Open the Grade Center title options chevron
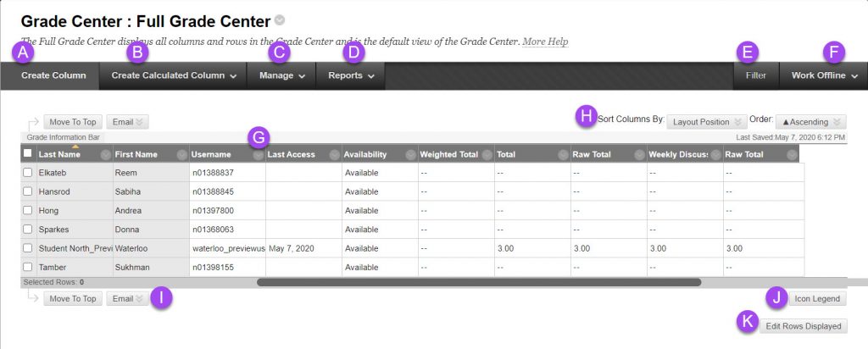Viewport: 868px width, 349px height. point(281,19)
